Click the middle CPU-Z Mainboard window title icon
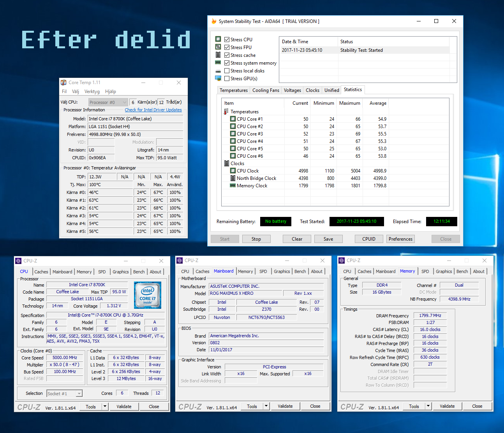The image size is (504, 433). coord(180,261)
